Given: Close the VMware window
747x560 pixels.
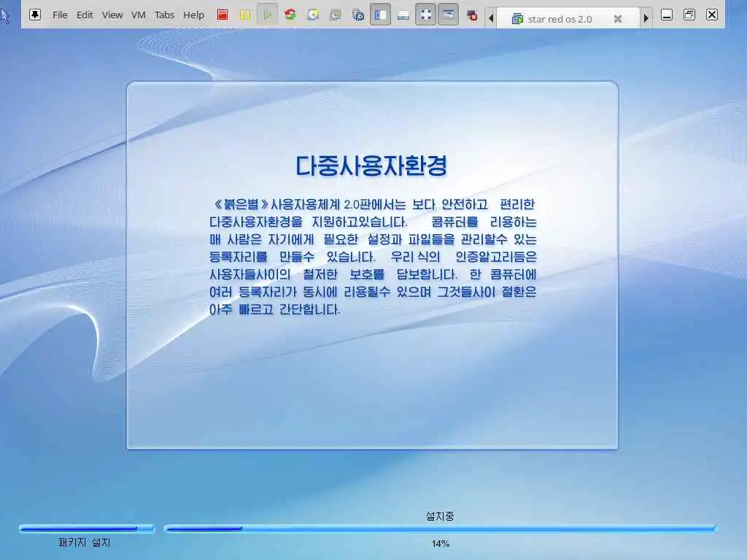Looking at the screenshot, I should 712,15.
